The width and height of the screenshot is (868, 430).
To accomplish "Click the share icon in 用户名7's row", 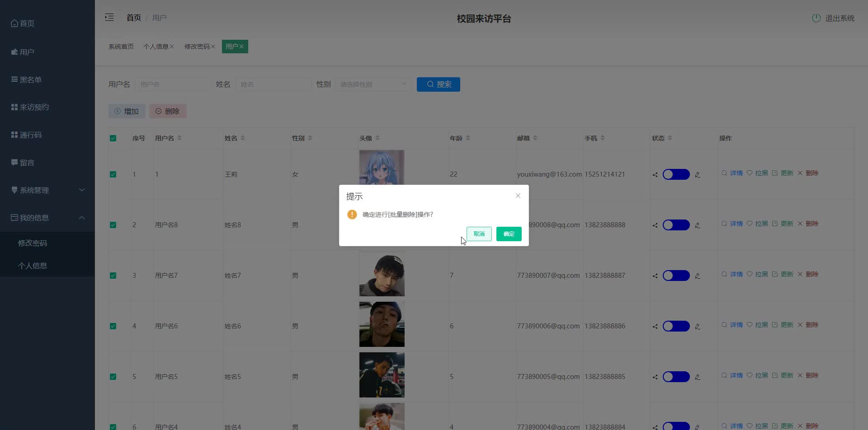I will point(655,276).
